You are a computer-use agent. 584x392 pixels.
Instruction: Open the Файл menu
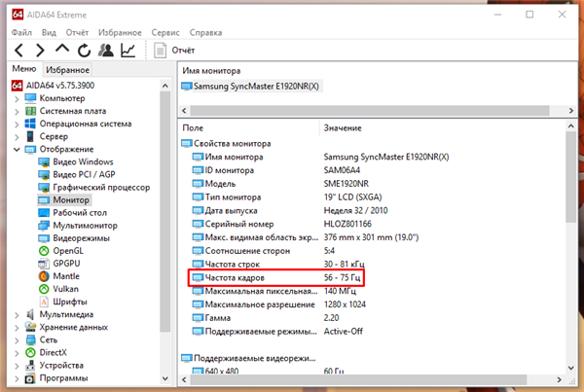(21, 33)
